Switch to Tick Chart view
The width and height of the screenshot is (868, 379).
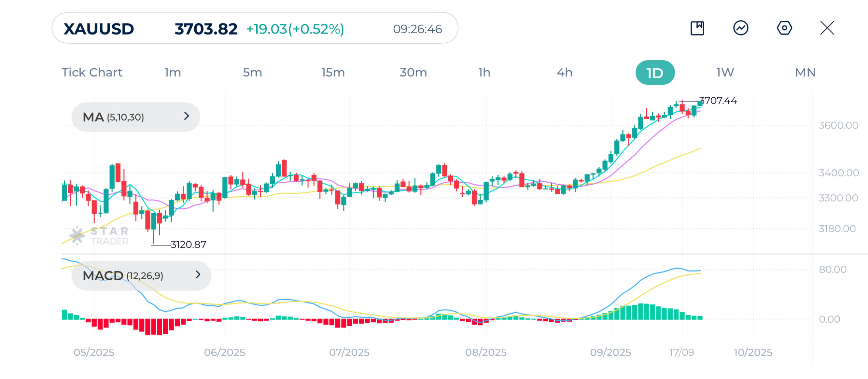pos(92,73)
